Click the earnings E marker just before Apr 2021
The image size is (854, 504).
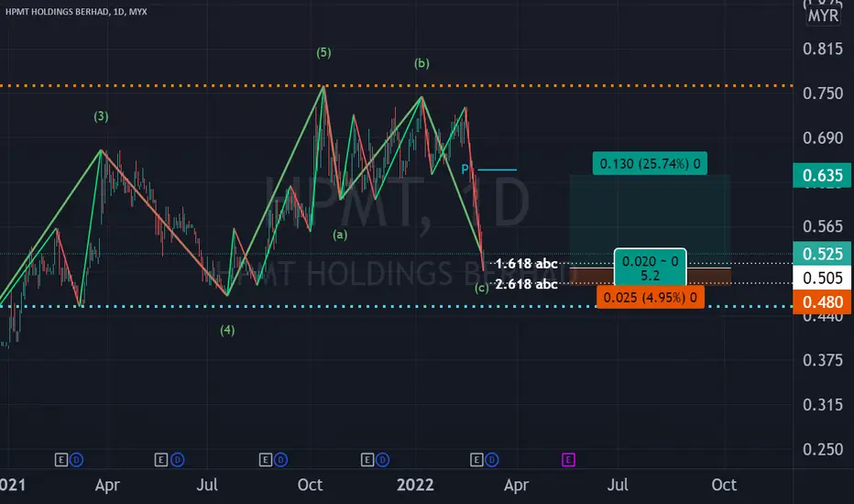click(x=61, y=460)
